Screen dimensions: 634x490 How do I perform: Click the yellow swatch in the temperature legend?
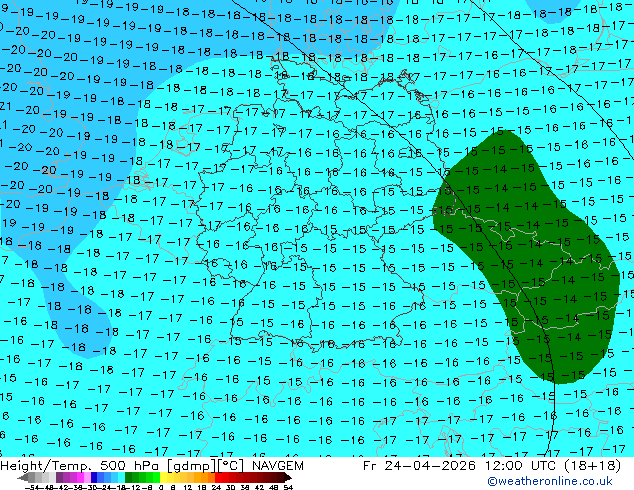pos(164,478)
